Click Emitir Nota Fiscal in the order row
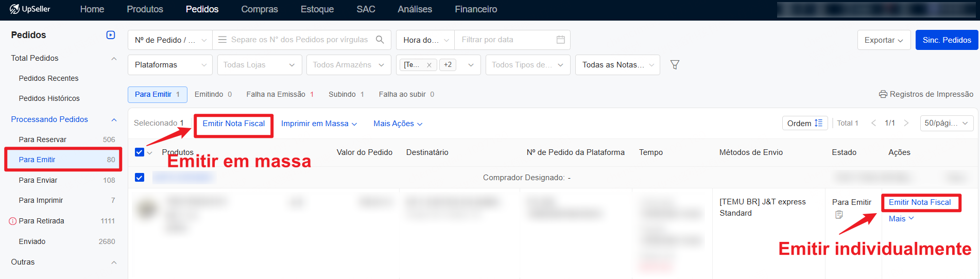The width and height of the screenshot is (980, 279). [x=920, y=202]
